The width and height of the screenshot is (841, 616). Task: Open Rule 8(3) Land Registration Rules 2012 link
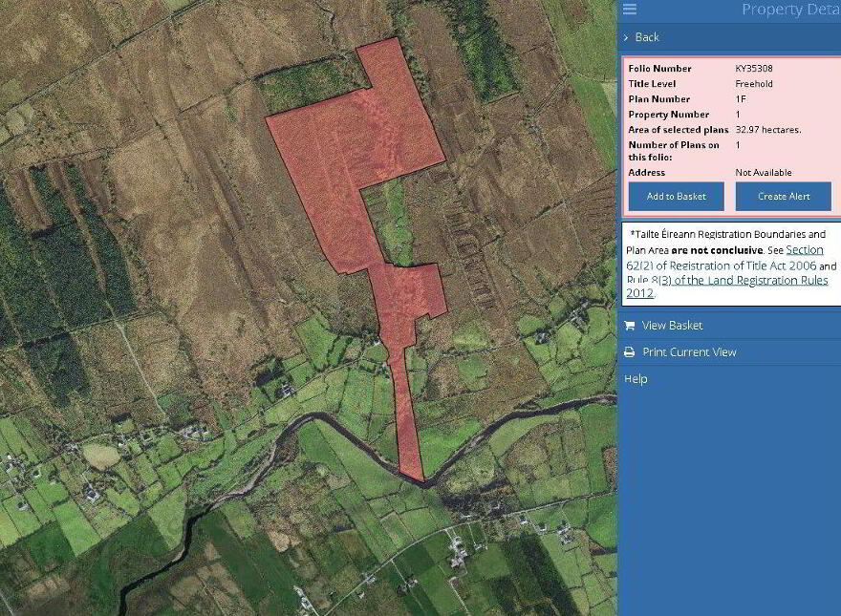(x=726, y=287)
